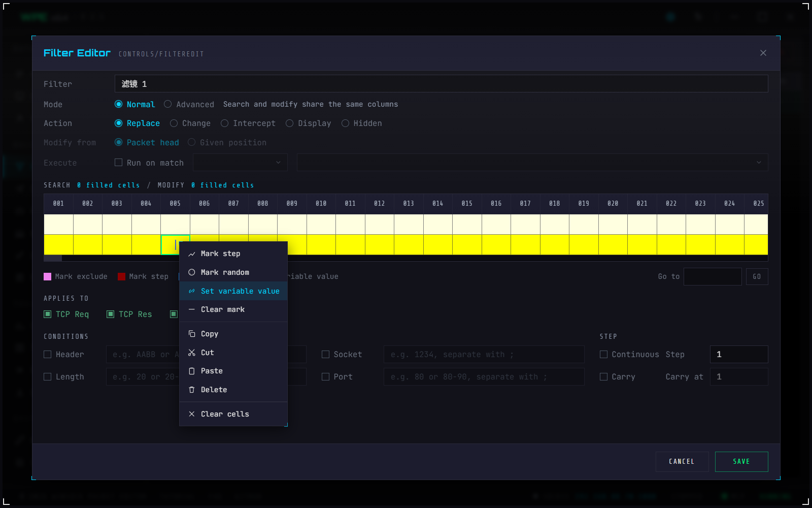The width and height of the screenshot is (812, 508).
Task: Tick the Port condition checkbox
Action: pyautogui.click(x=325, y=377)
